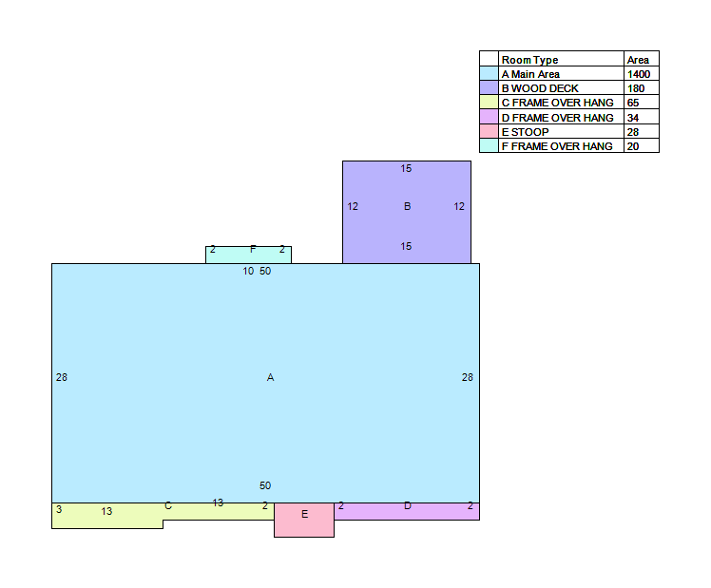
Task: Select the wood deck region labeled B
Action: (407, 212)
